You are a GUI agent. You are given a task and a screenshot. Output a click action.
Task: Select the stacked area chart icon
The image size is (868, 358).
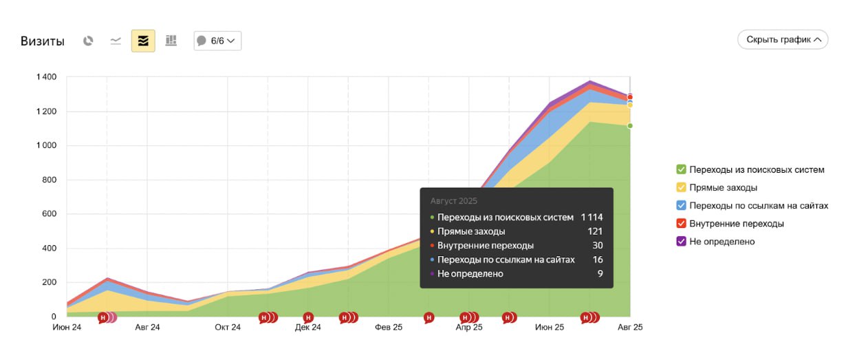click(x=143, y=41)
